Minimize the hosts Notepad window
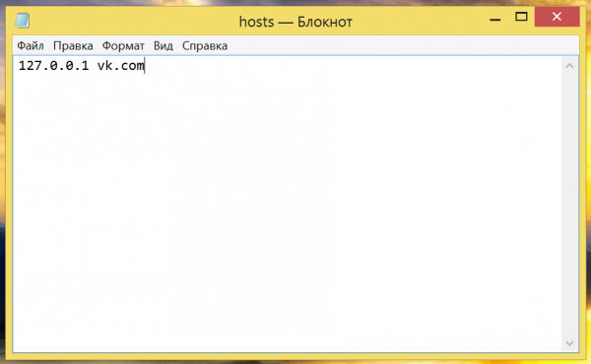This screenshot has width=591, height=364. tap(494, 18)
